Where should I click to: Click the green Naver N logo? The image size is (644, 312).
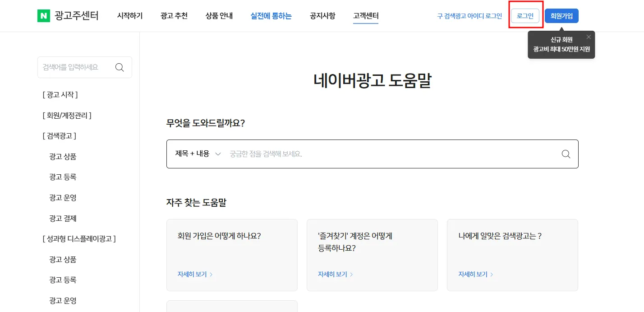click(x=44, y=16)
